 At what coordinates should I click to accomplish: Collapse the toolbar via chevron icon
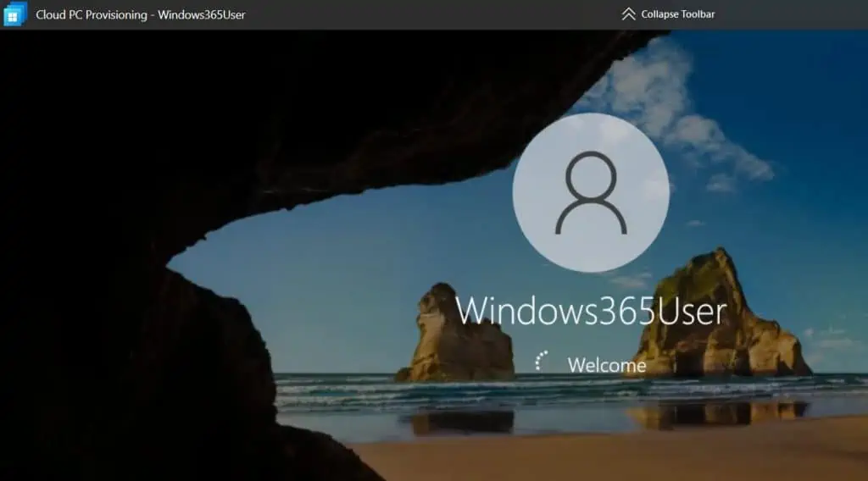628,14
